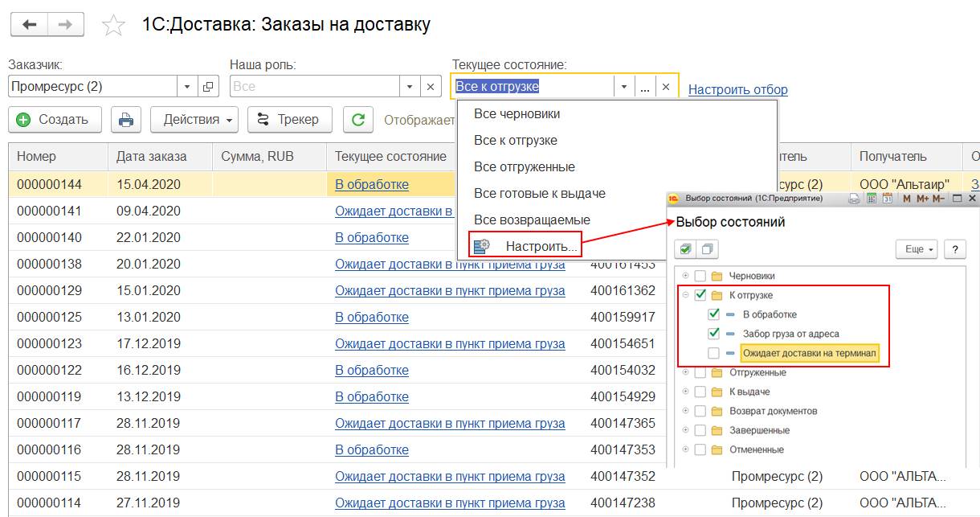
Task: Collapse the К отгрузке tree node
Action: pos(685,295)
